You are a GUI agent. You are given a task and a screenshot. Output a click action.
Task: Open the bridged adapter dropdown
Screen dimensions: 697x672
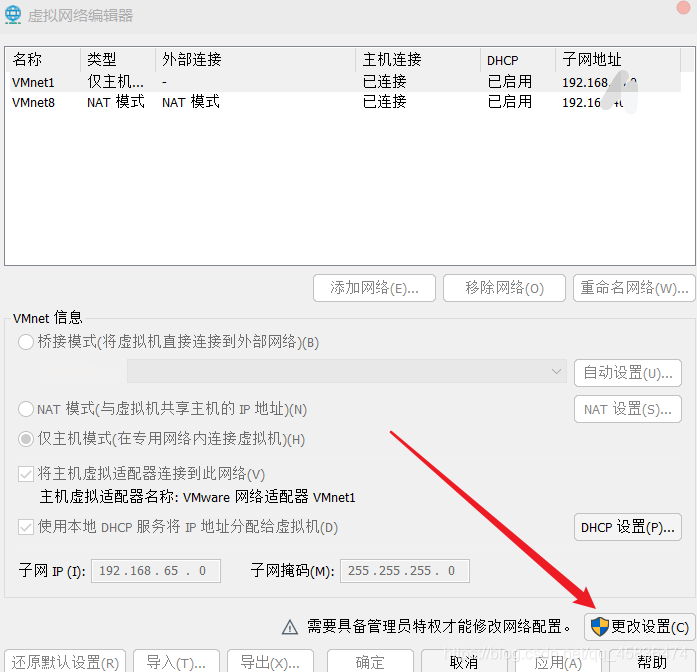(x=347, y=371)
